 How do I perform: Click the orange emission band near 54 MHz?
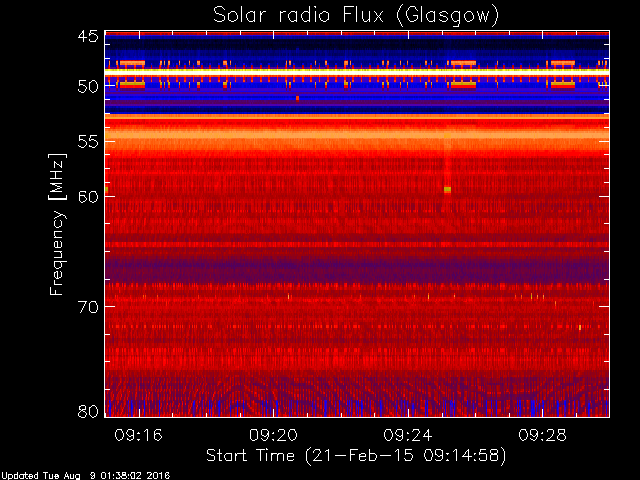357,134
